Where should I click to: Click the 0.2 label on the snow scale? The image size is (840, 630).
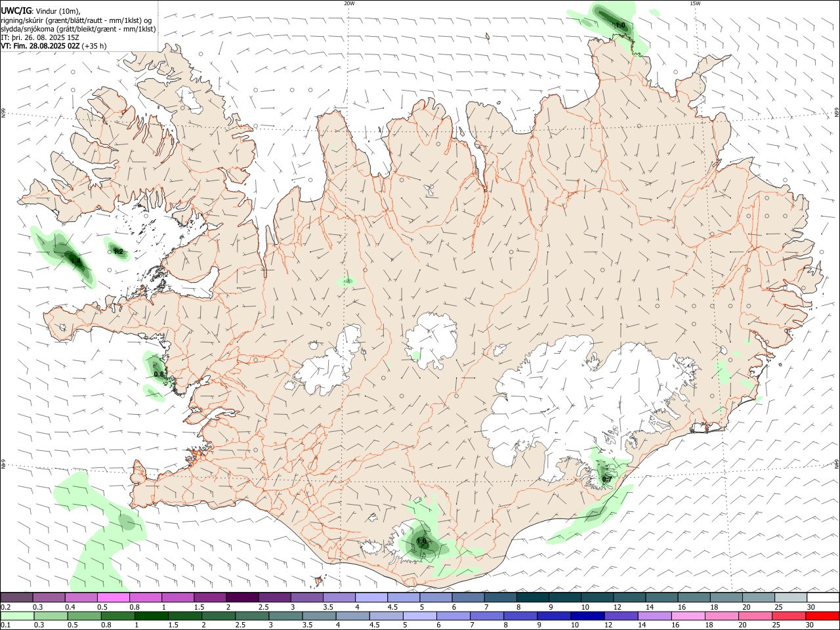(x=5, y=607)
